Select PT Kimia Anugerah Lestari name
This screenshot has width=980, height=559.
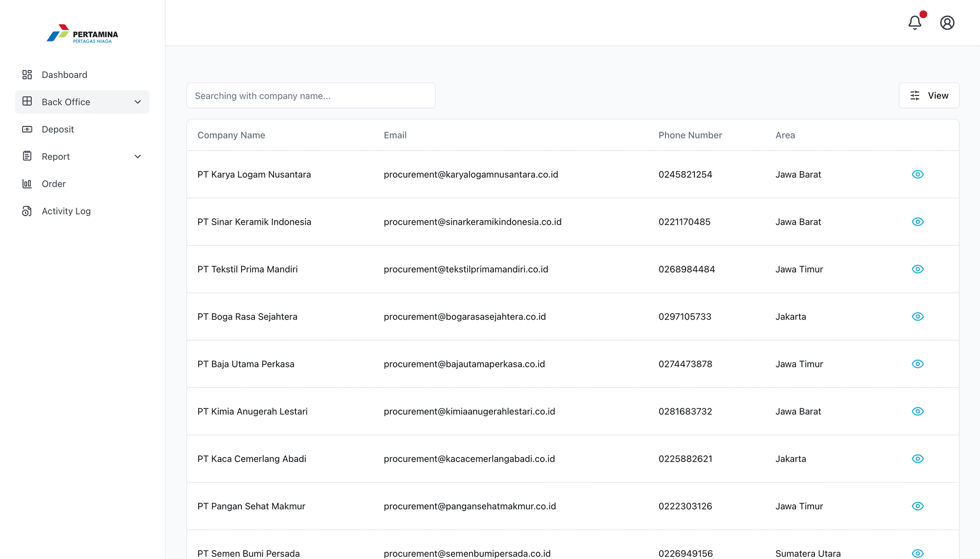pos(252,412)
